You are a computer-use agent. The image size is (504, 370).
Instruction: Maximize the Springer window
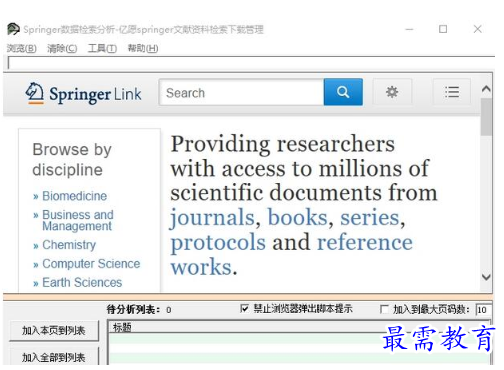[443, 29]
